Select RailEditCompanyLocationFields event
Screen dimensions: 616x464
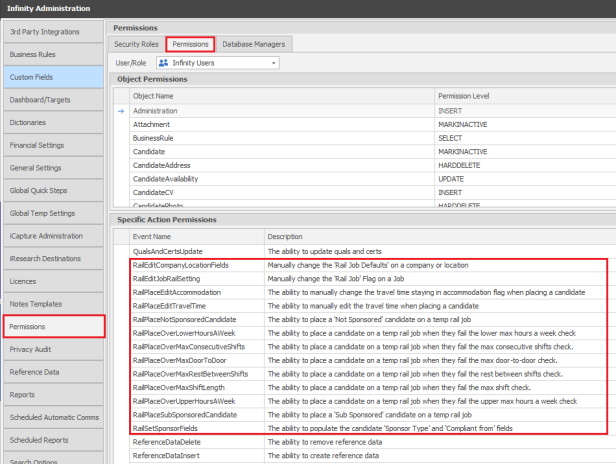365,265
